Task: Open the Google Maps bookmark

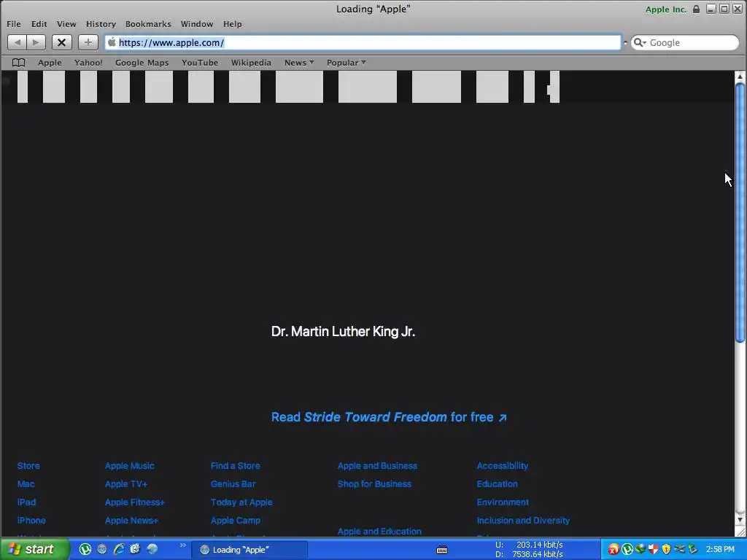Action: tap(142, 63)
